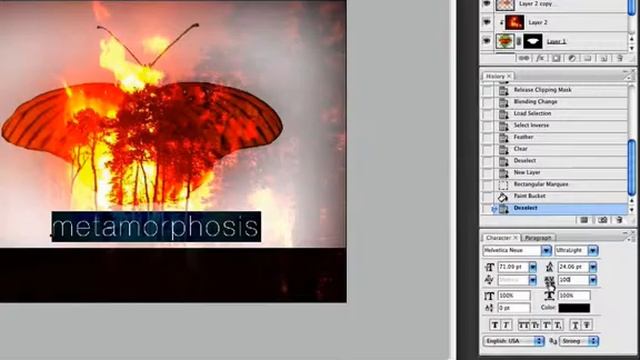Click the horizontal scale icon
The height and width of the screenshot is (360, 640).
(x=549, y=296)
